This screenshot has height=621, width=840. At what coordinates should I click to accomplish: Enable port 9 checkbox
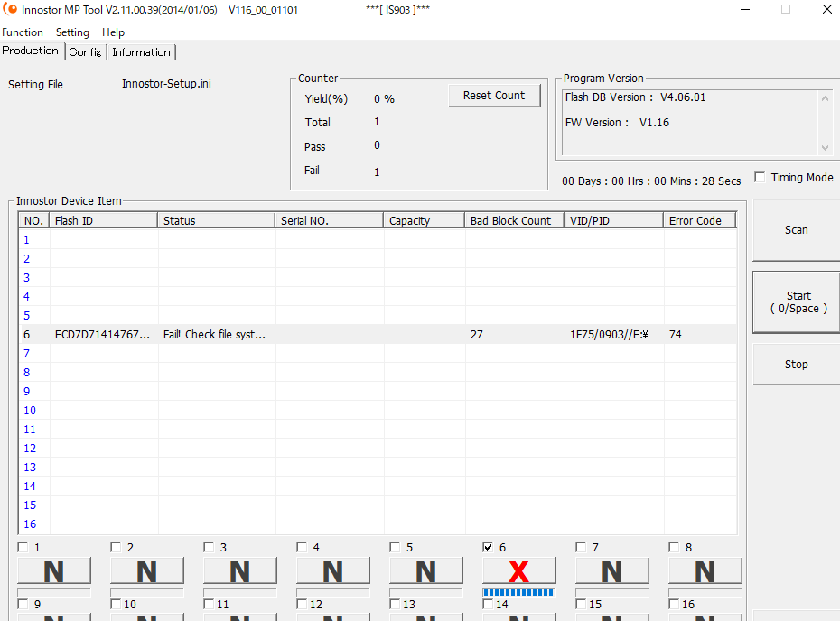tap(23, 604)
